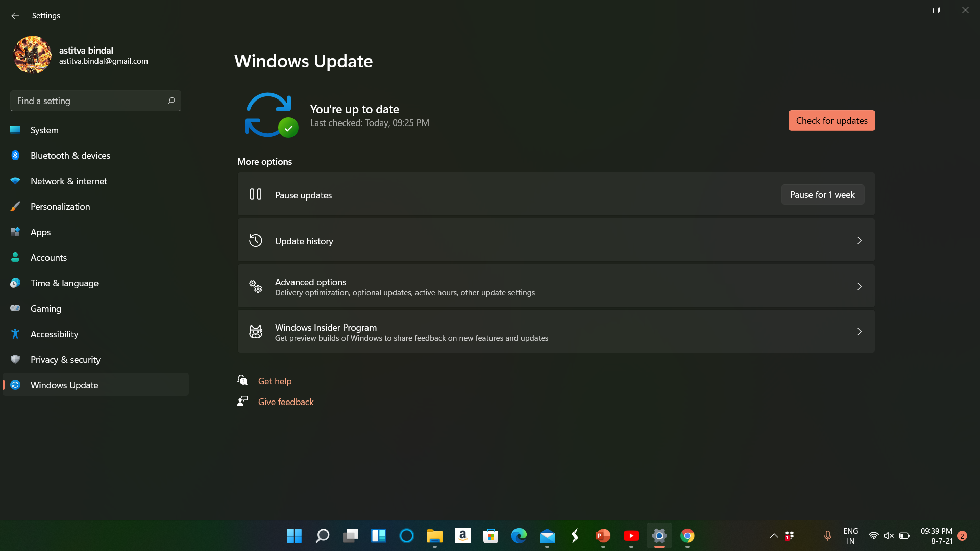This screenshot has width=980, height=551.
Task: Click Check for updates button
Action: pyautogui.click(x=831, y=120)
